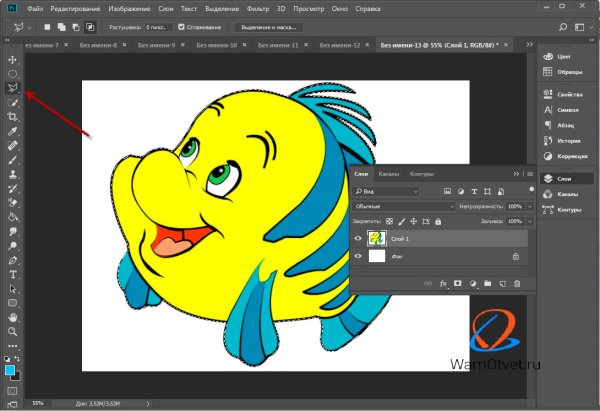
Task: Select the Hand tool
Action: click(x=13, y=316)
